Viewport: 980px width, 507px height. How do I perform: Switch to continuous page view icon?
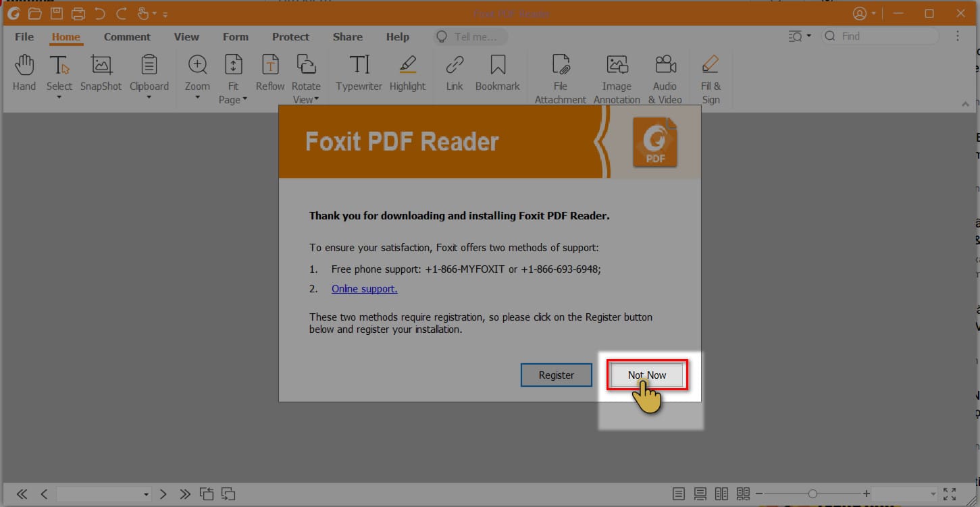click(x=700, y=494)
